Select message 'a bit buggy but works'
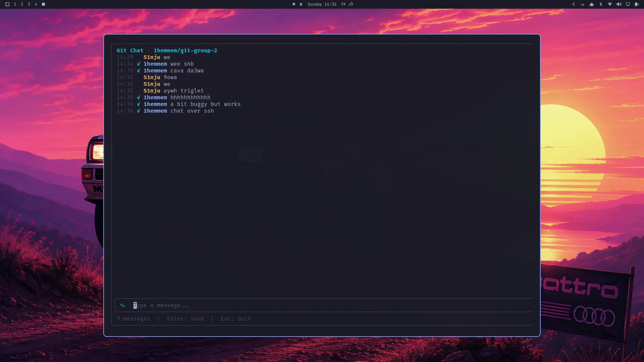 point(205,104)
